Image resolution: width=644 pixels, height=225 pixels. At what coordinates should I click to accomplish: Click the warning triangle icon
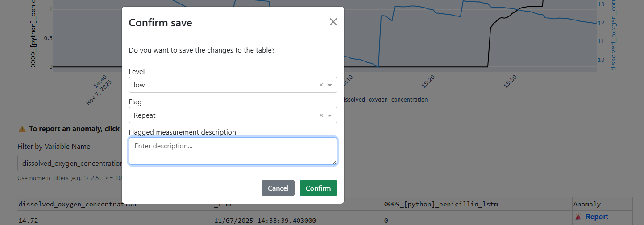pos(21,129)
